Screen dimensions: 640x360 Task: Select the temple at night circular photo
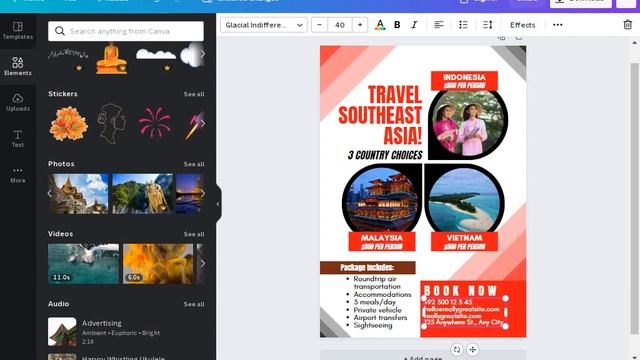[x=382, y=200]
